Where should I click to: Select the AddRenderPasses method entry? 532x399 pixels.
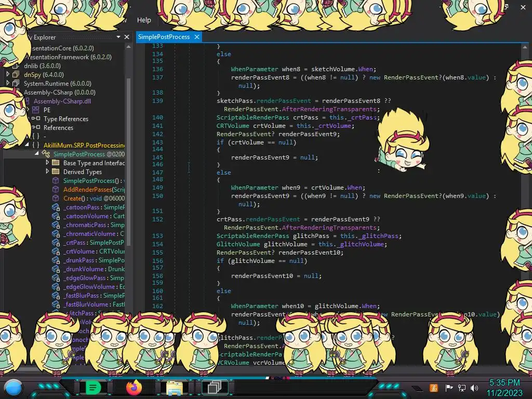94,189
